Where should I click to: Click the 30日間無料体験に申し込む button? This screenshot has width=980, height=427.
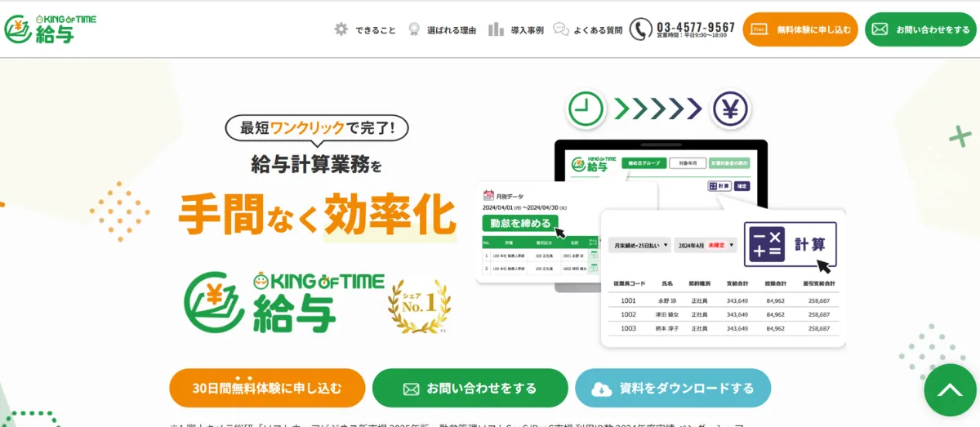tap(267, 388)
